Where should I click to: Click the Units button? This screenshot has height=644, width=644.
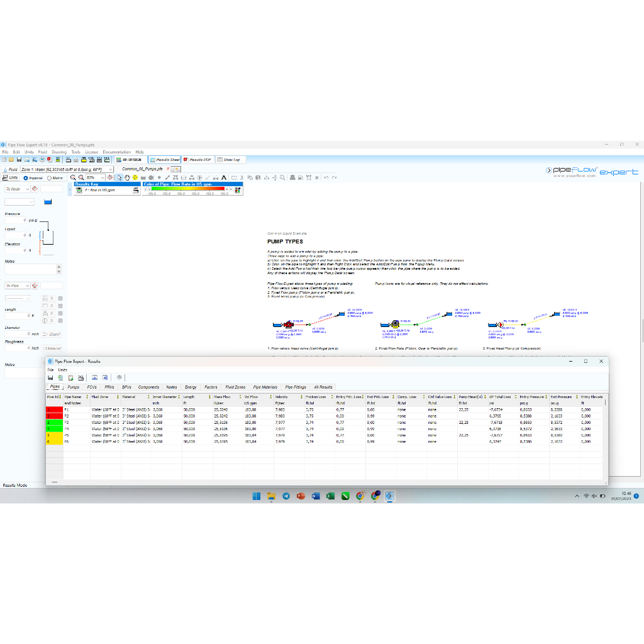point(10,178)
